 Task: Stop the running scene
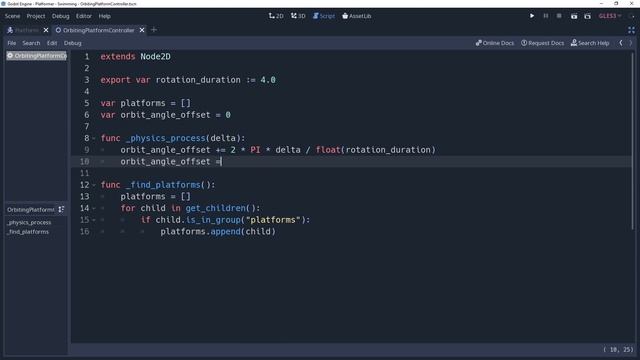point(559,16)
